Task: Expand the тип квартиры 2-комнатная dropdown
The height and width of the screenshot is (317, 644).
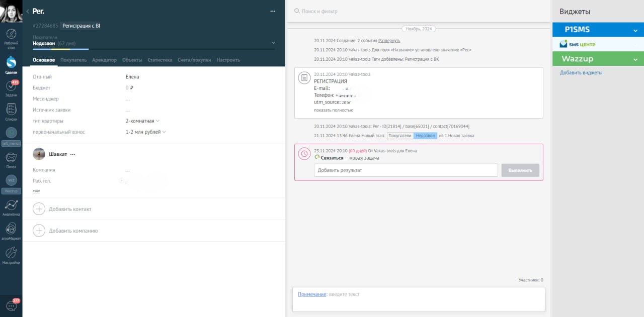Action: coord(142,121)
